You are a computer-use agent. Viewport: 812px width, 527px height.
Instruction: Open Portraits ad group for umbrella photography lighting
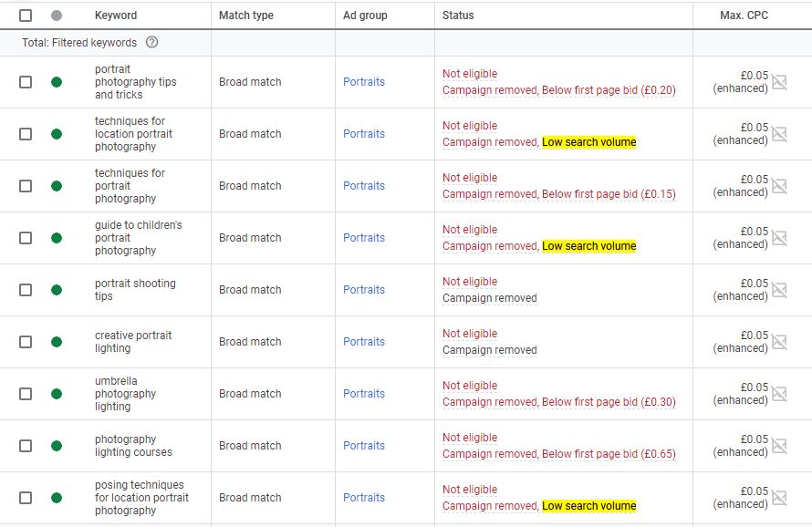[364, 394]
